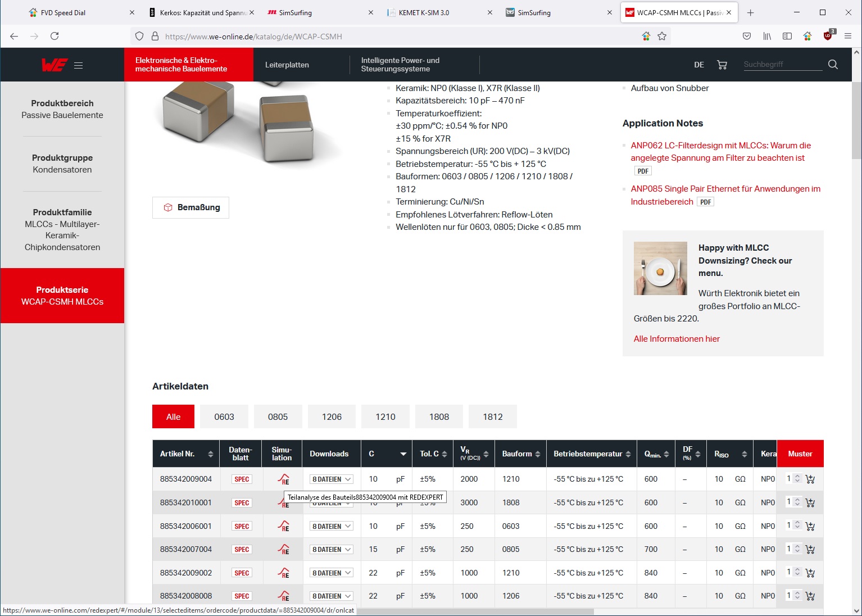Add sample 885342010001 to cart

[x=810, y=502]
